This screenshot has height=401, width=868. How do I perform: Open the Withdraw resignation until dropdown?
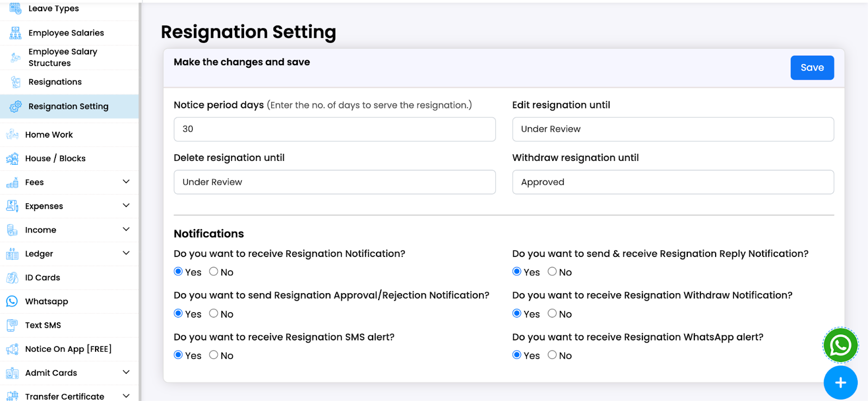pos(673,182)
